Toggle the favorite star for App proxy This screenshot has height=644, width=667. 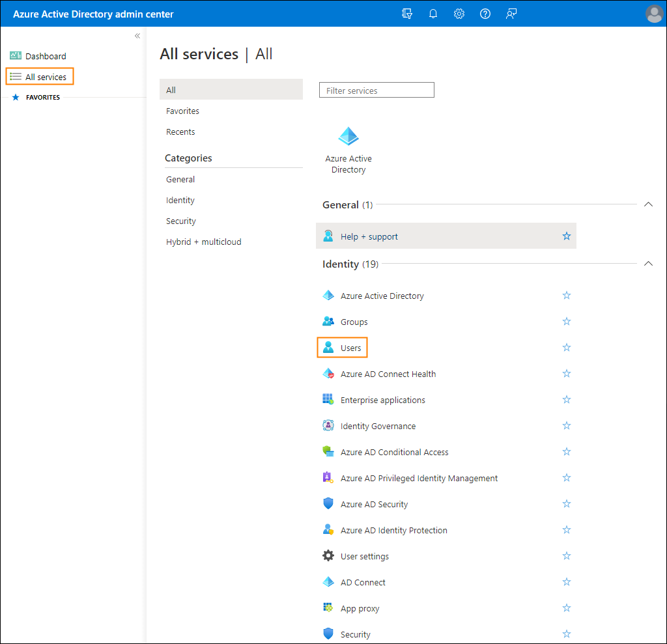pyautogui.click(x=567, y=608)
